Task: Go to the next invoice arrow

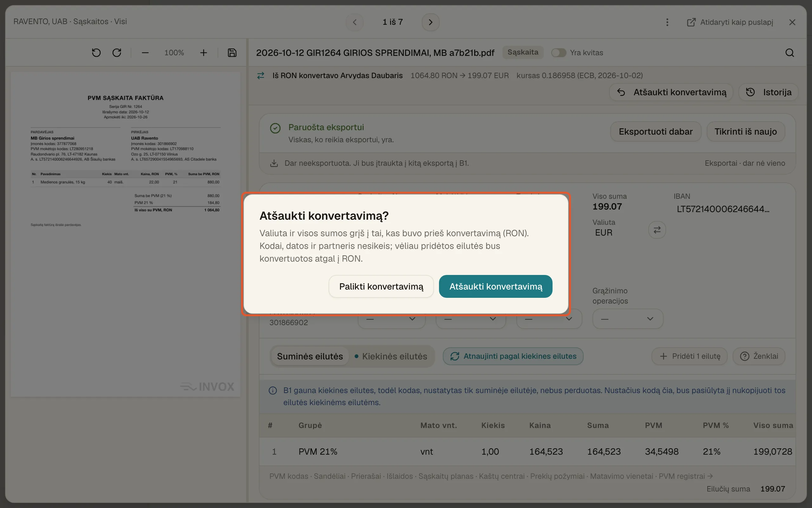Action: click(x=430, y=22)
